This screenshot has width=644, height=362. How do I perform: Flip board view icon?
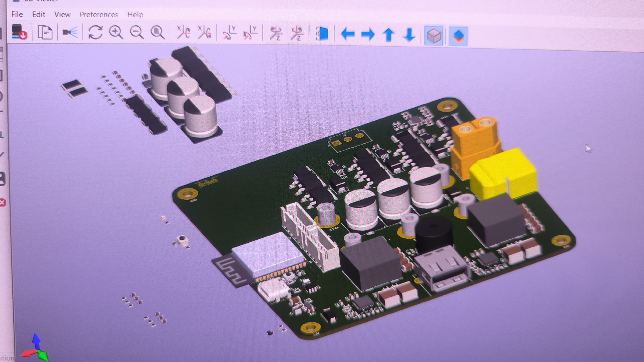pos(322,34)
